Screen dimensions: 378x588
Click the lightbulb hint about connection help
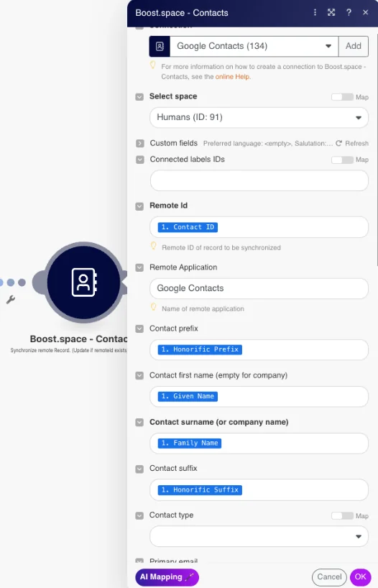click(153, 65)
